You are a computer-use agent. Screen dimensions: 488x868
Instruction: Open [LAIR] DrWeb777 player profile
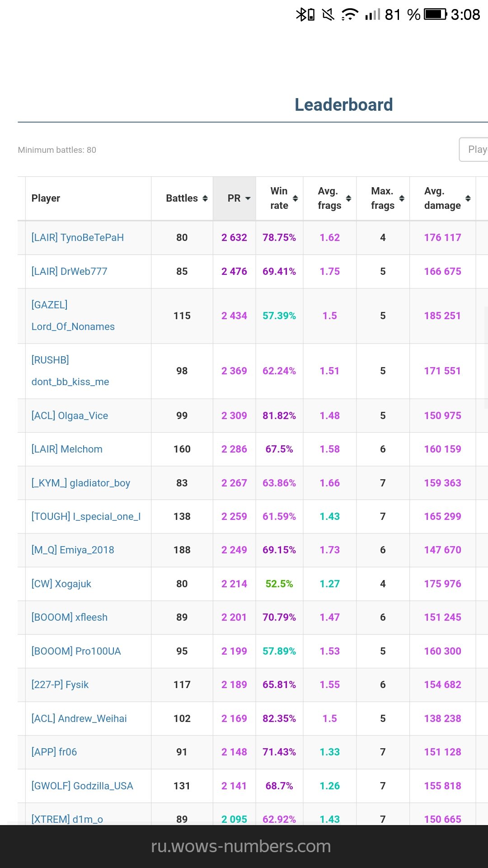[x=69, y=272]
